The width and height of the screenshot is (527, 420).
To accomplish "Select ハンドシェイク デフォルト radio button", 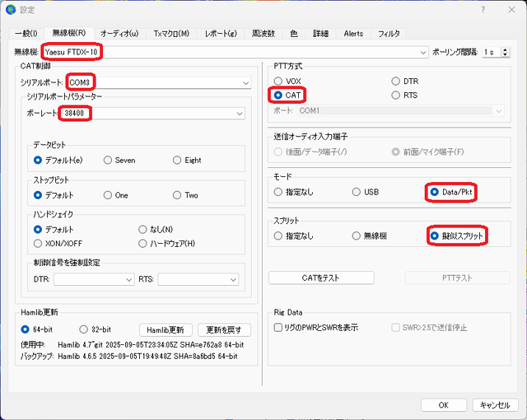I will [x=54, y=230].
